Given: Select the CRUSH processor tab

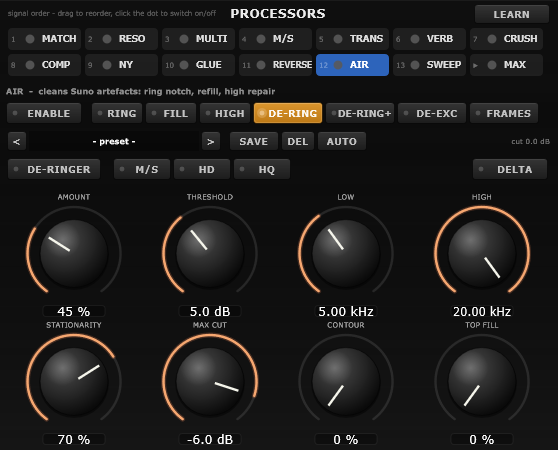Looking at the screenshot, I should [506, 39].
